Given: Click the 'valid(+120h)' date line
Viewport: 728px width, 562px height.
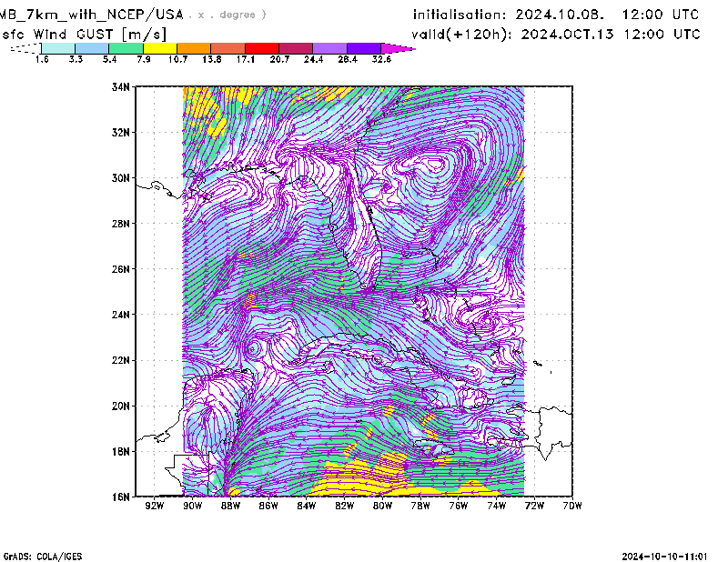Looking at the screenshot, I should click(x=556, y=35).
